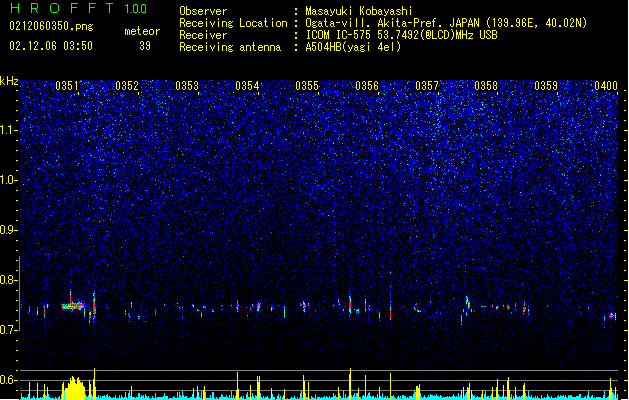This screenshot has width=629, height=400.
Task: Click the 0357 time marker
Action: click(x=427, y=86)
